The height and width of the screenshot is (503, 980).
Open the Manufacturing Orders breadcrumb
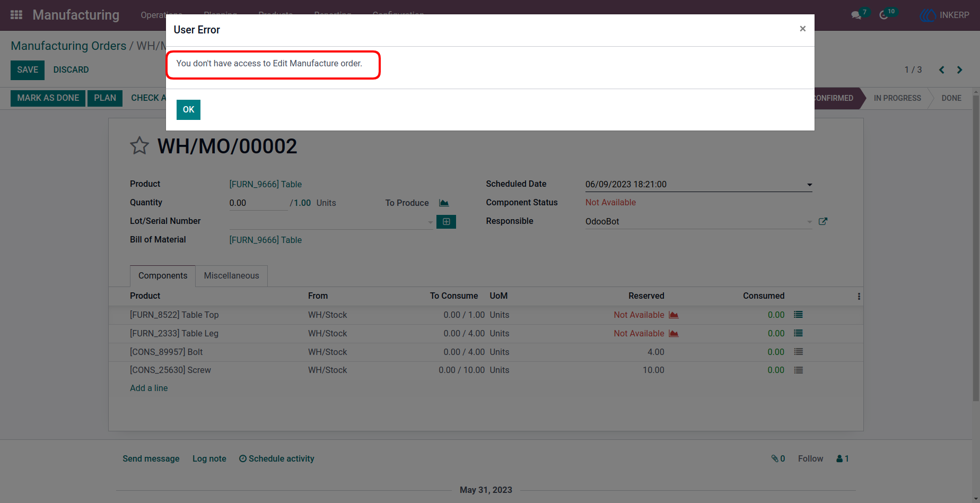coord(68,46)
